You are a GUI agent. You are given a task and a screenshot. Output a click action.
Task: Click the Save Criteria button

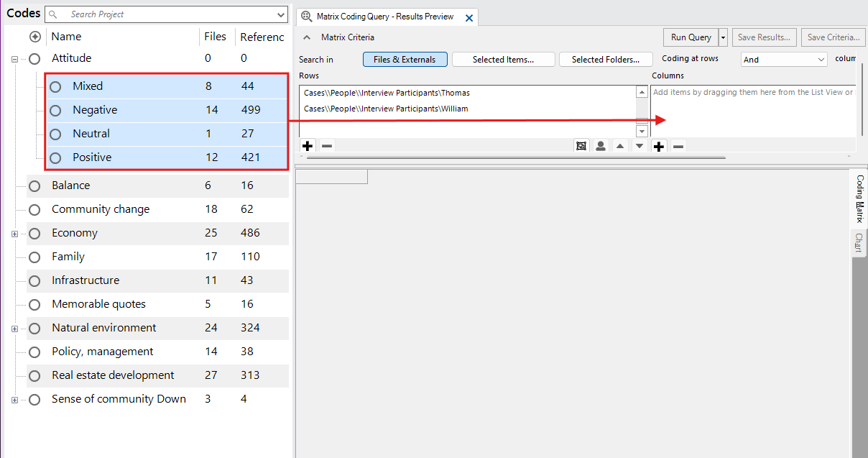pyautogui.click(x=834, y=37)
